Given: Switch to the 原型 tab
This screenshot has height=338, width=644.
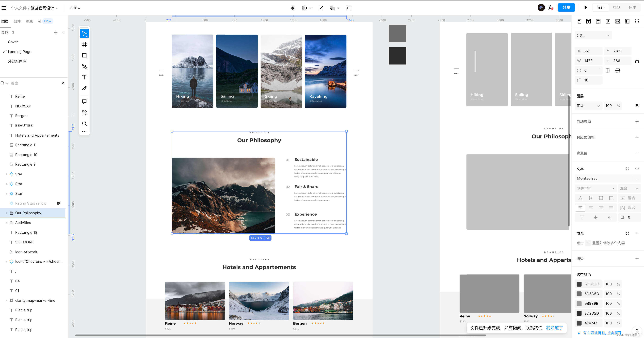Looking at the screenshot, I should [x=616, y=8].
